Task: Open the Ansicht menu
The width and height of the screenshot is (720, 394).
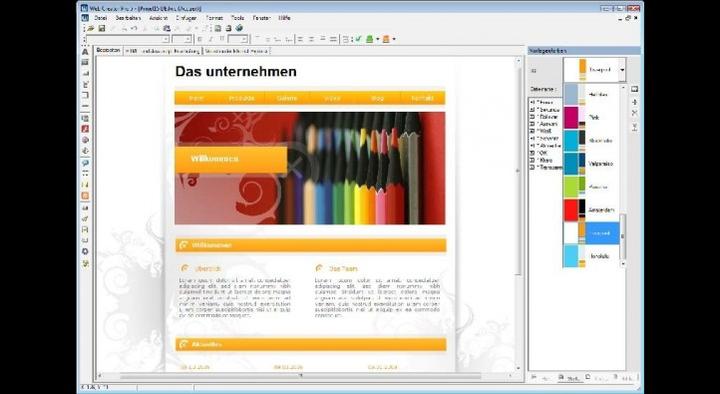Action: click(x=158, y=18)
